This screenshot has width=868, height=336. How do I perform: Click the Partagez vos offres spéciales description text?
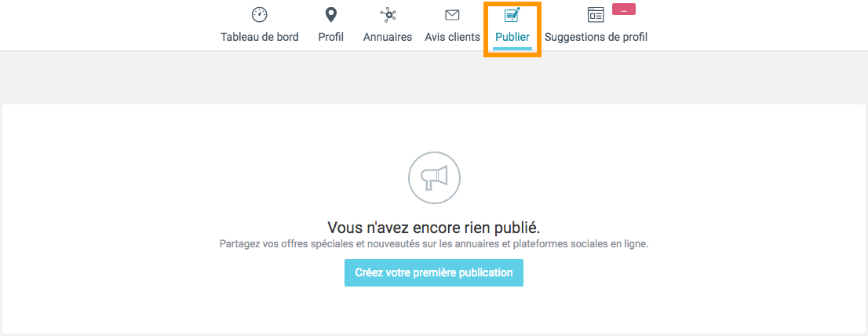(x=434, y=244)
